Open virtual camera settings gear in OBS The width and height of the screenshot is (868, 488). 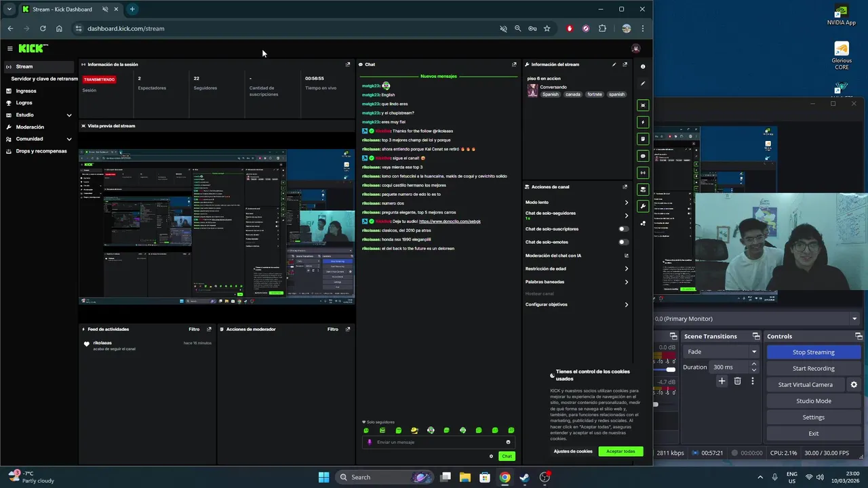(854, 384)
